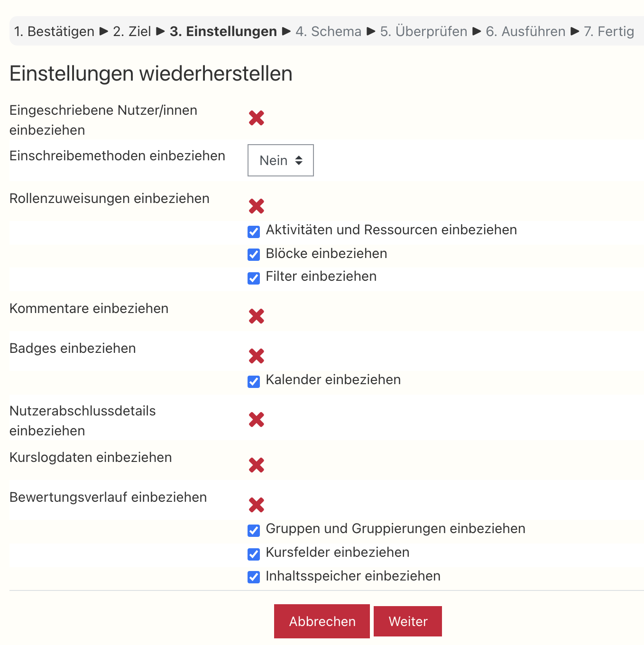This screenshot has width=644, height=645.
Task: Select step 1. Bestätigen in progress bar
Action: (54, 31)
